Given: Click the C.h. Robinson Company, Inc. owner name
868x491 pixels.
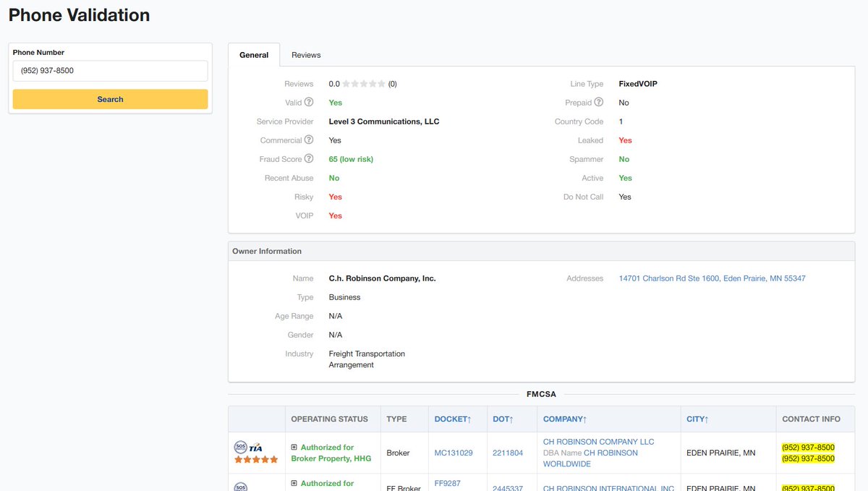Looking at the screenshot, I should click(x=382, y=278).
